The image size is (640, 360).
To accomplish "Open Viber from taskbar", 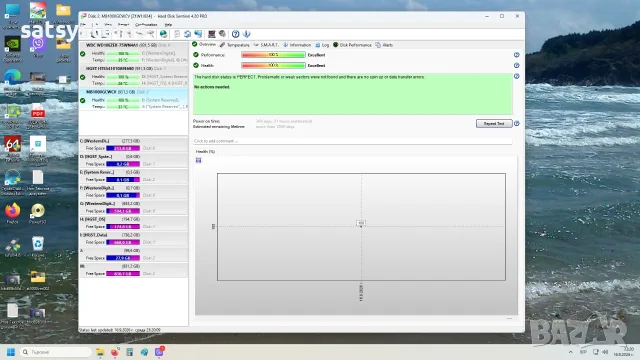I will click(x=159, y=352).
